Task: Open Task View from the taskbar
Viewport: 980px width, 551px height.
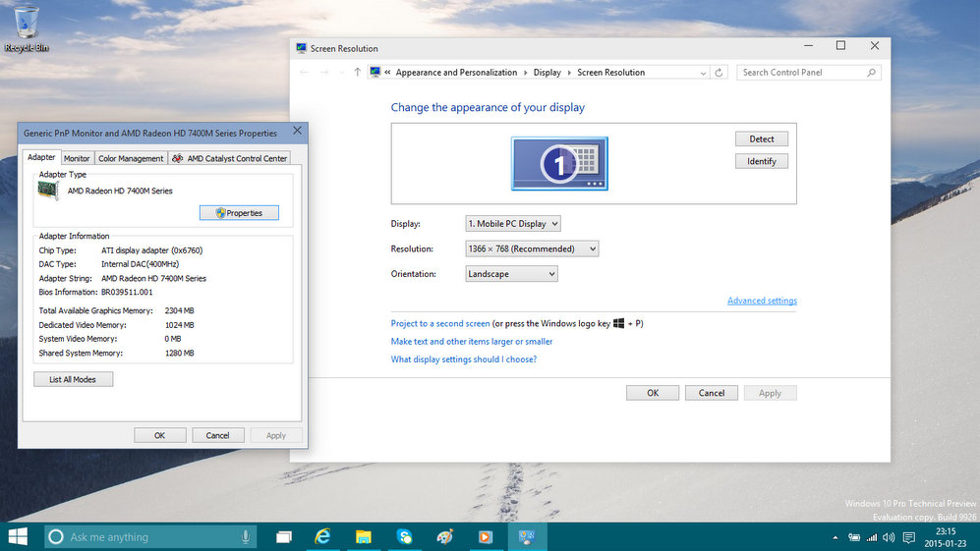Action: click(x=284, y=537)
